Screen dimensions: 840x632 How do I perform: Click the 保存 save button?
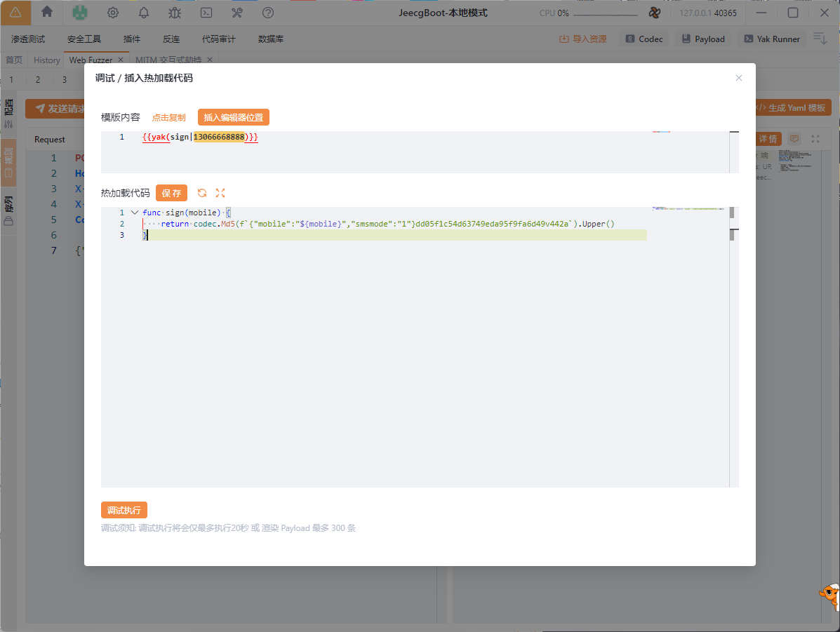[x=171, y=193]
